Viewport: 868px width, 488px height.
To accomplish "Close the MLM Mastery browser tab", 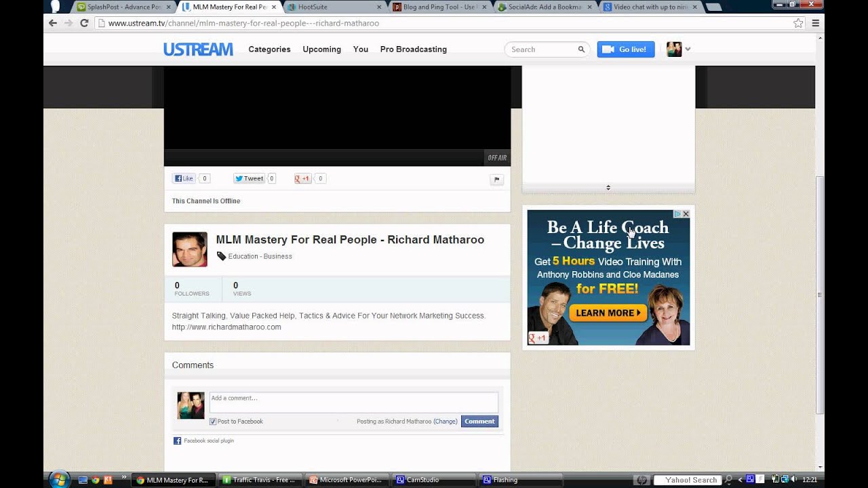I will (x=274, y=7).
